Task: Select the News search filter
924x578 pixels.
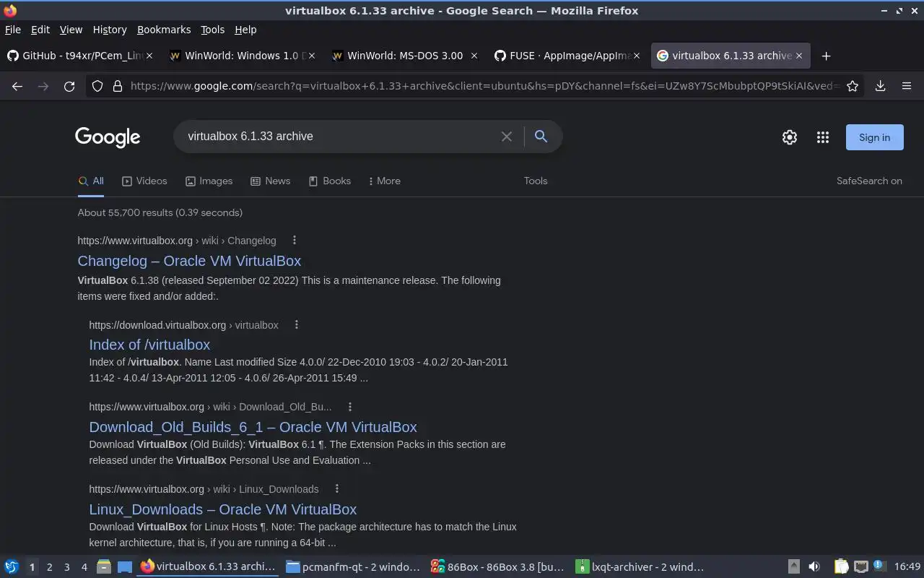Action: (x=270, y=181)
